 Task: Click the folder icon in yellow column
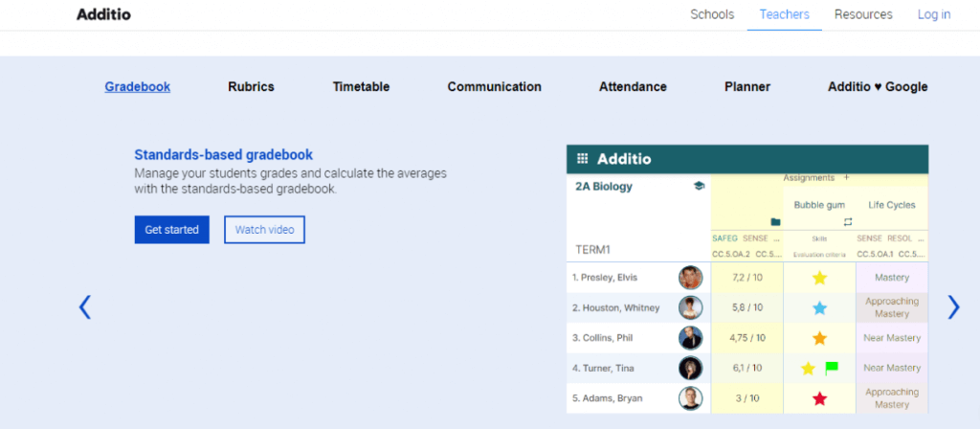coord(775,222)
